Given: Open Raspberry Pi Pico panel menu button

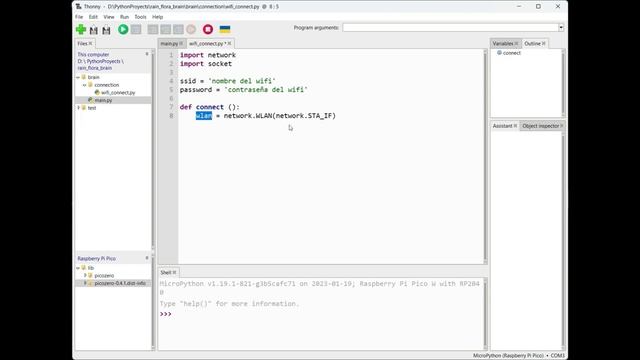Looking at the screenshot, I should [x=147, y=258].
